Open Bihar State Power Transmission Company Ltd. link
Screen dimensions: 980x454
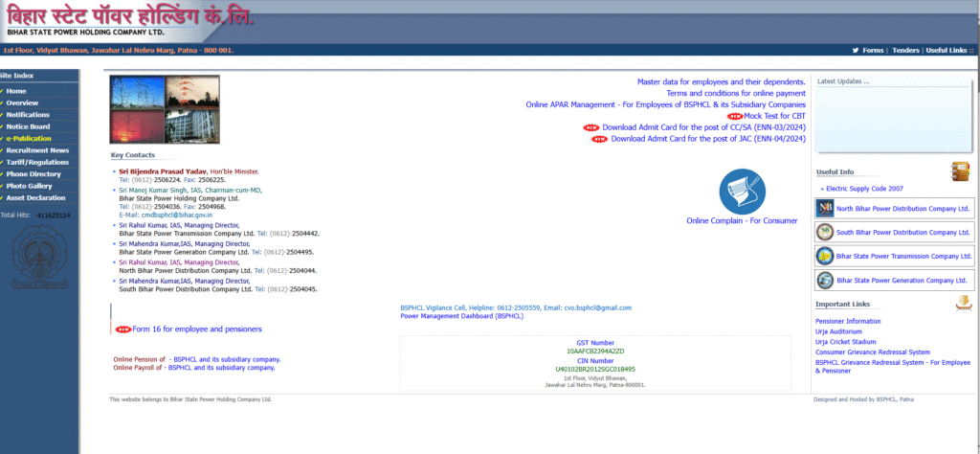(903, 257)
